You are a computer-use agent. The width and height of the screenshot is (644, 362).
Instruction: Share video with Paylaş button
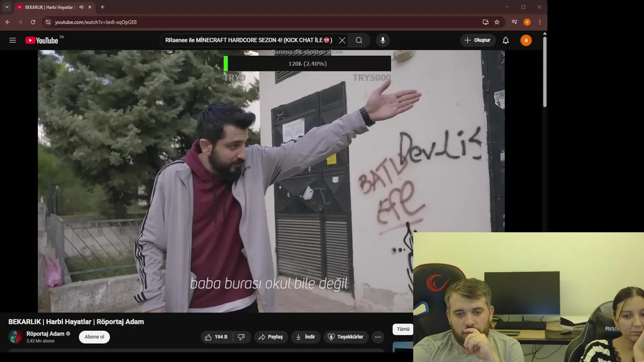(x=271, y=337)
